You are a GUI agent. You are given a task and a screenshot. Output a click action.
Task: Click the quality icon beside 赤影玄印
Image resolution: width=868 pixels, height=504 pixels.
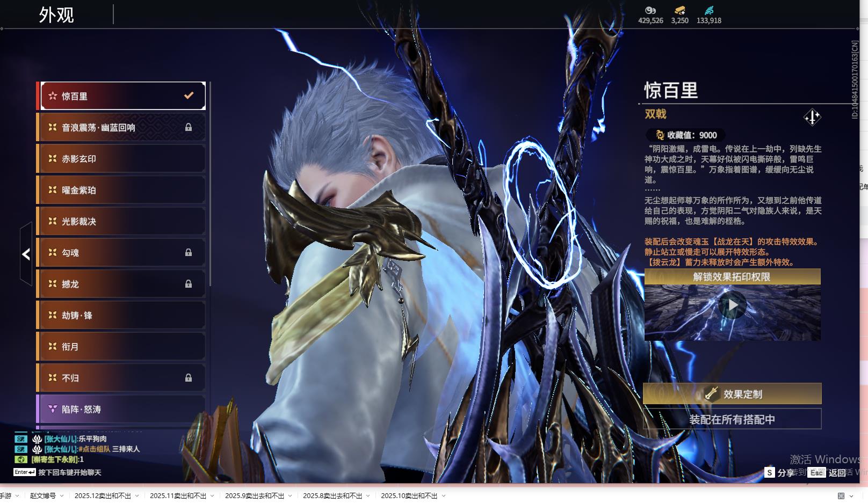coord(53,158)
